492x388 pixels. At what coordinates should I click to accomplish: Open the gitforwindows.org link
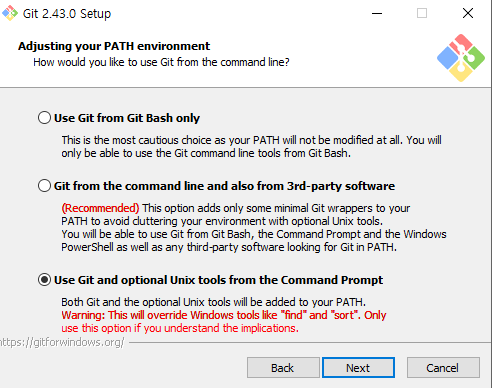click(62, 342)
